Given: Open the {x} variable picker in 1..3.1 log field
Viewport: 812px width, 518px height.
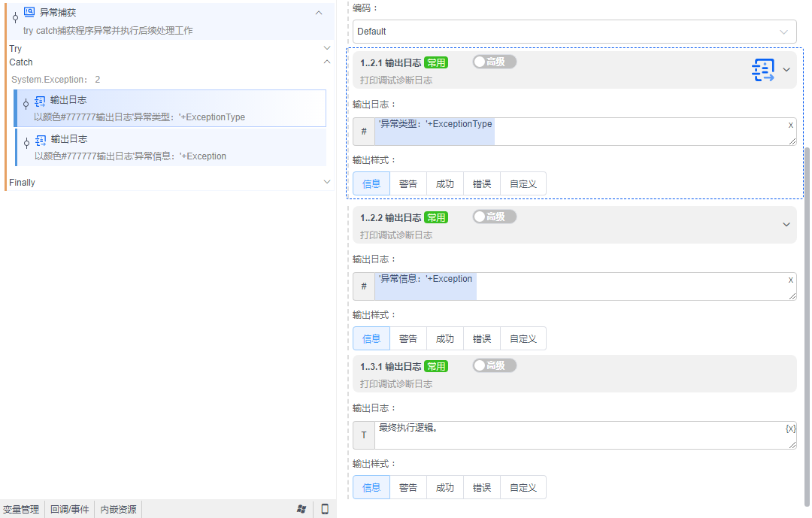Looking at the screenshot, I should click(x=789, y=429).
